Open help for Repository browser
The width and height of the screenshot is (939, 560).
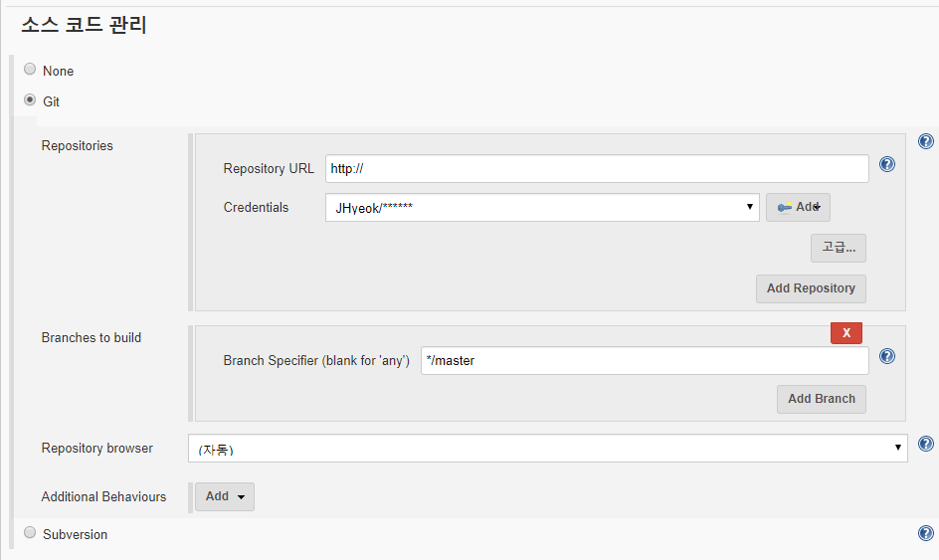[925, 445]
